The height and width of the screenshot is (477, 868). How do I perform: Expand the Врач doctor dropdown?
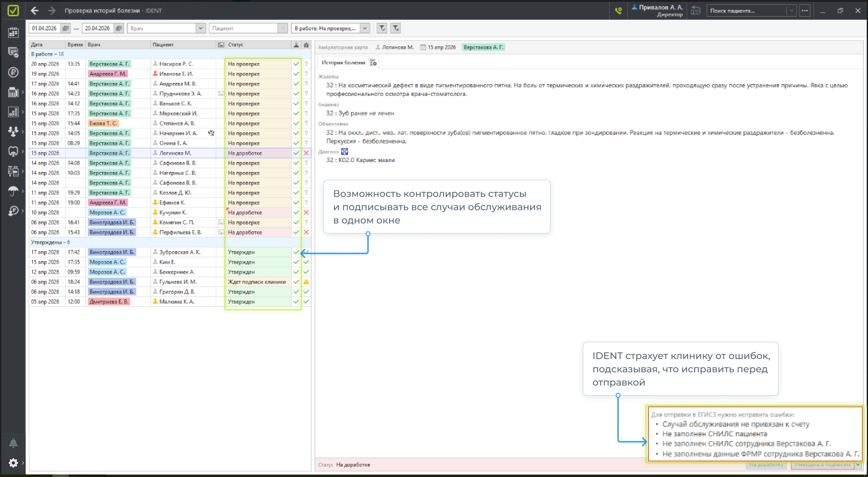pos(201,28)
